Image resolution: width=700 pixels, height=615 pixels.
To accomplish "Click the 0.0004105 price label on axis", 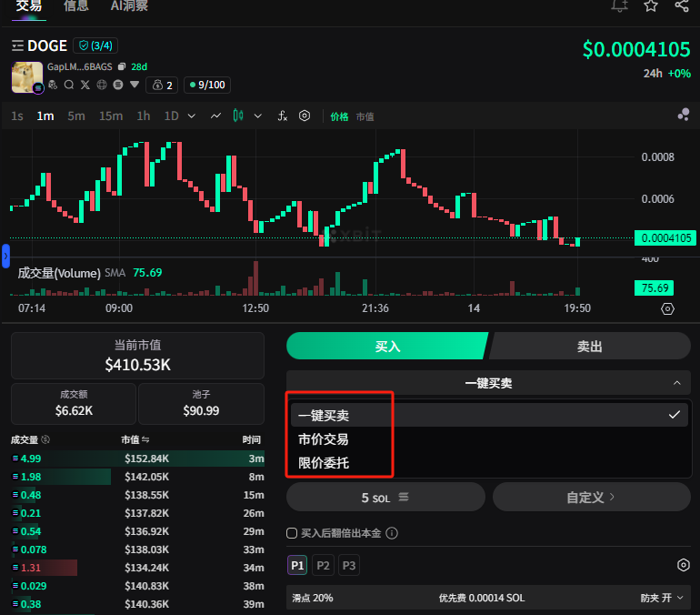I will tap(665, 238).
